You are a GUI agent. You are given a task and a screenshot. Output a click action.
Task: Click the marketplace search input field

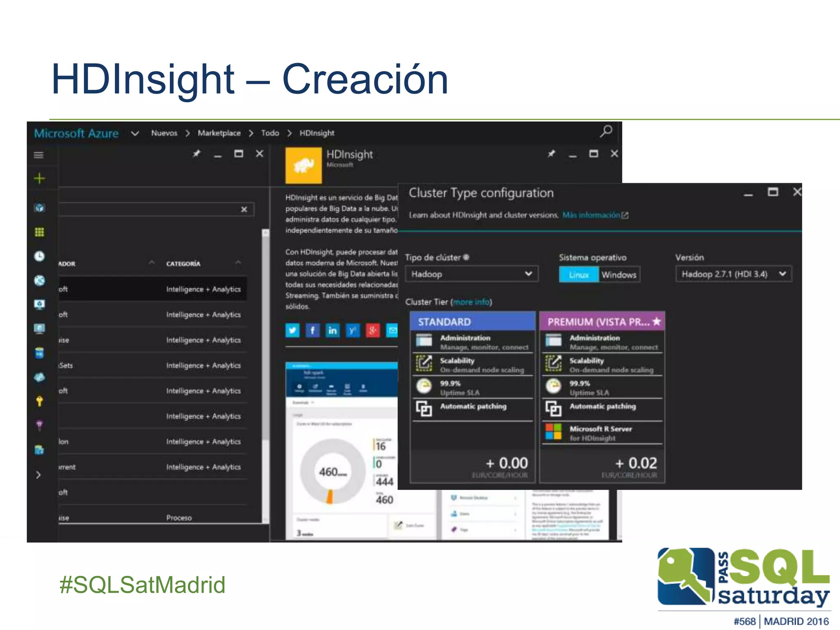156,210
